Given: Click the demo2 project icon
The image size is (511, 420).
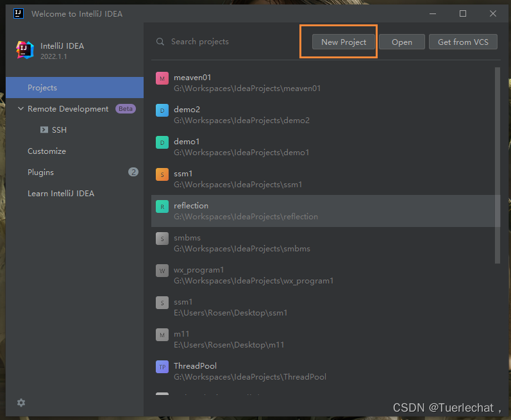Looking at the screenshot, I should [x=162, y=110].
